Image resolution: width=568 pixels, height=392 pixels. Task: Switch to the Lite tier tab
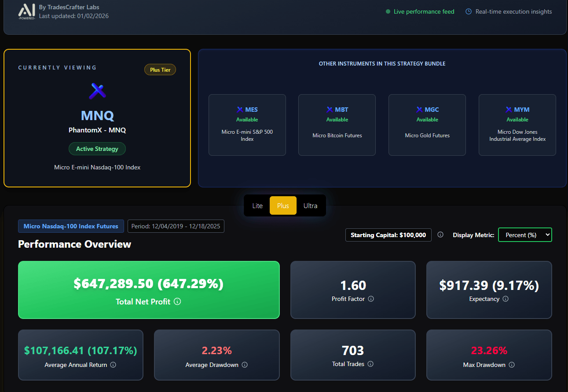pyautogui.click(x=257, y=205)
